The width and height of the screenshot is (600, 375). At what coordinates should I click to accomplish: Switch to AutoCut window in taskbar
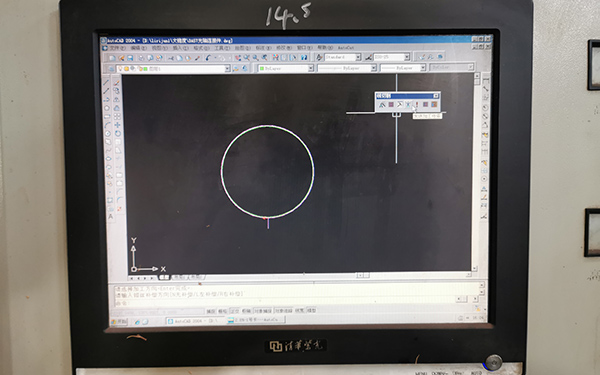256,320
